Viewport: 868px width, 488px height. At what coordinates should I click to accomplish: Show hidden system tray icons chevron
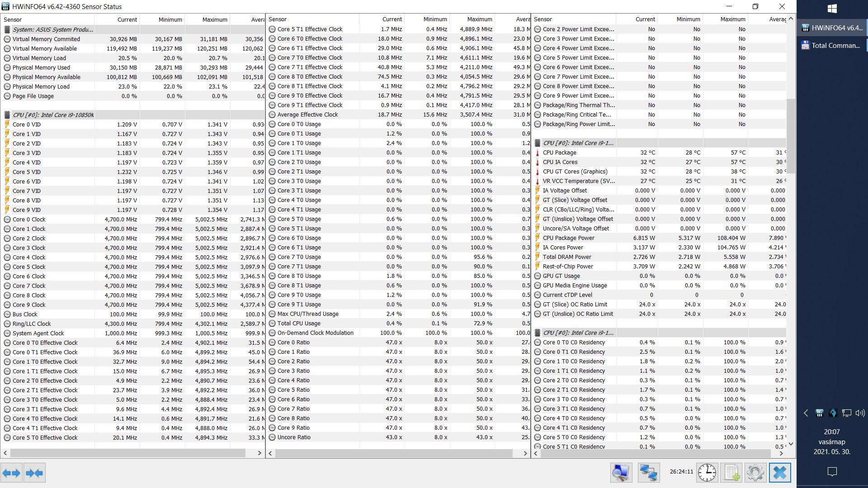tap(806, 413)
